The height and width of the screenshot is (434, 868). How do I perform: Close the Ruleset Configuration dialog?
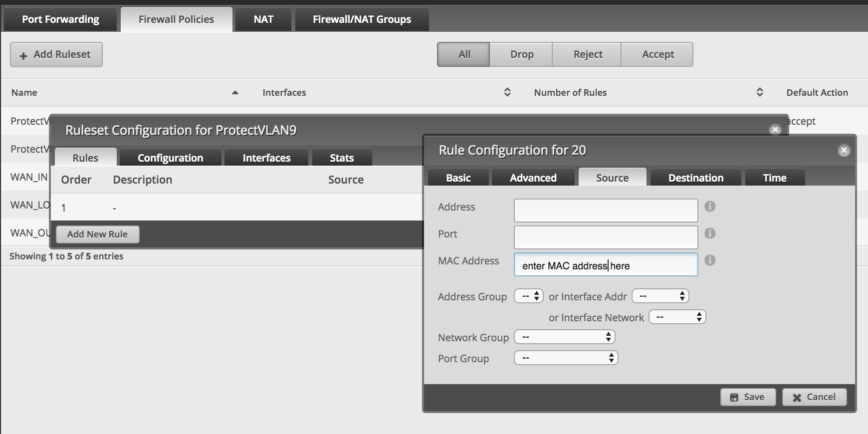[775, 130]
